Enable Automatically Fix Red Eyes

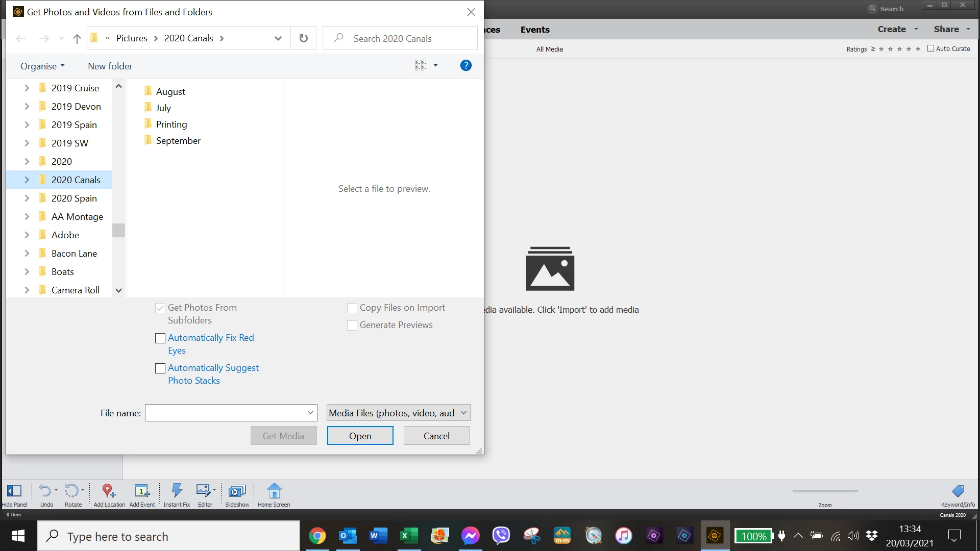(160, 338)
